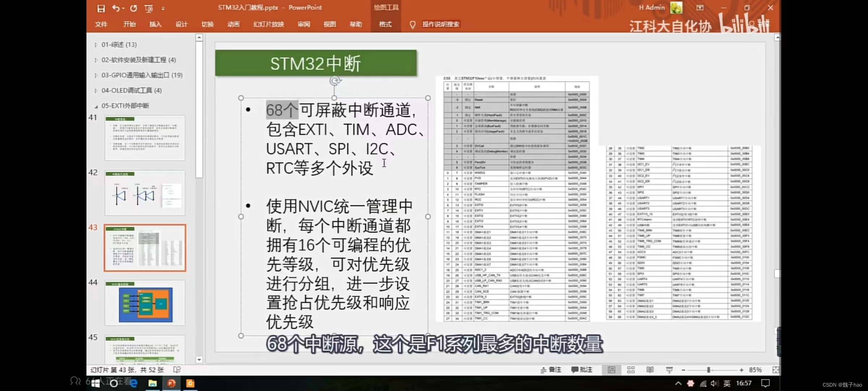
Task: Click the Slide Show presentation icon in status bar
Action: coord(669,370)
